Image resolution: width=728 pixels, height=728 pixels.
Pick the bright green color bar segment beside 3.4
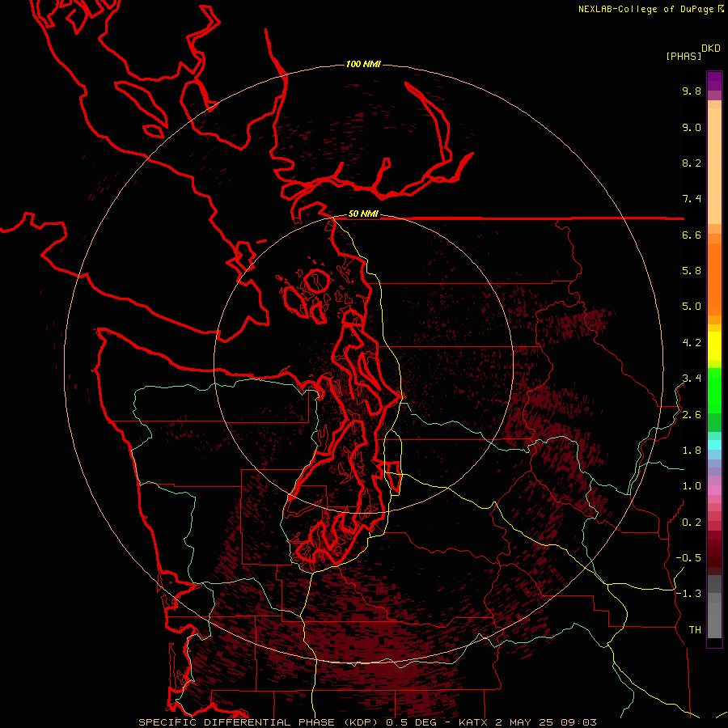(x=714, y=391)
